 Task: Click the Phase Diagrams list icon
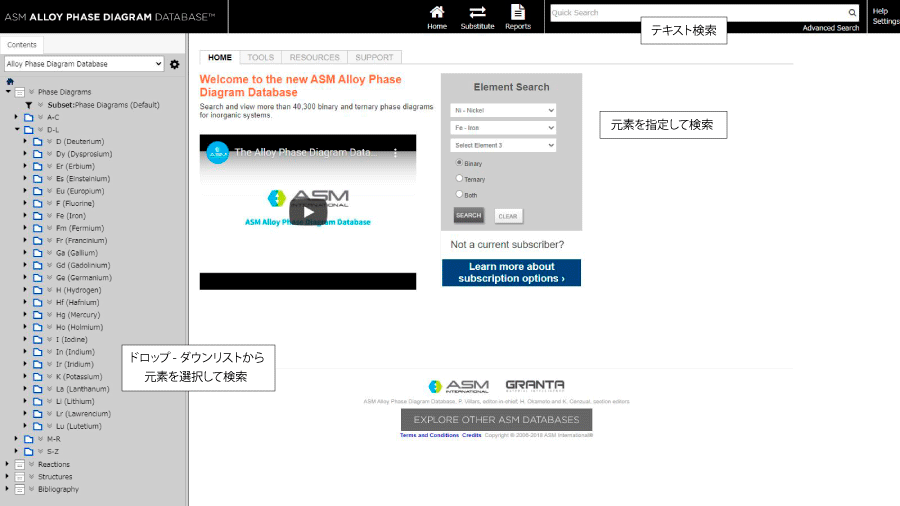point(20,92)
